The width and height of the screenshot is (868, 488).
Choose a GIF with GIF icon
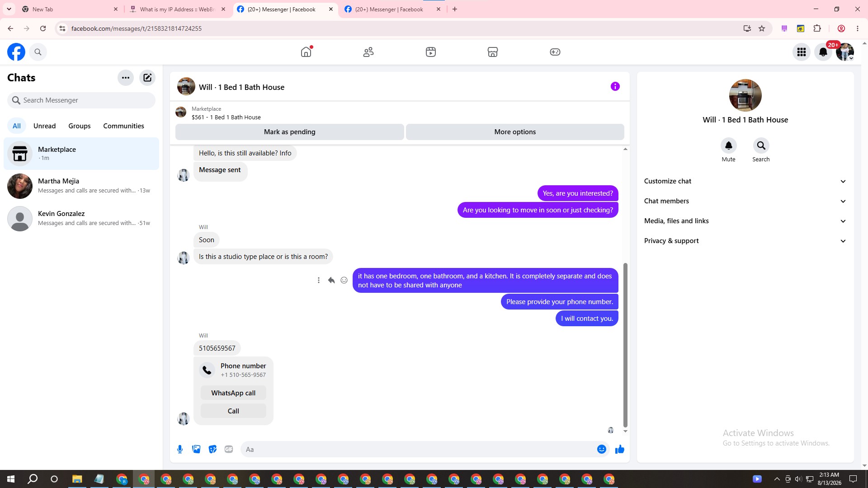tap(229, 449)
